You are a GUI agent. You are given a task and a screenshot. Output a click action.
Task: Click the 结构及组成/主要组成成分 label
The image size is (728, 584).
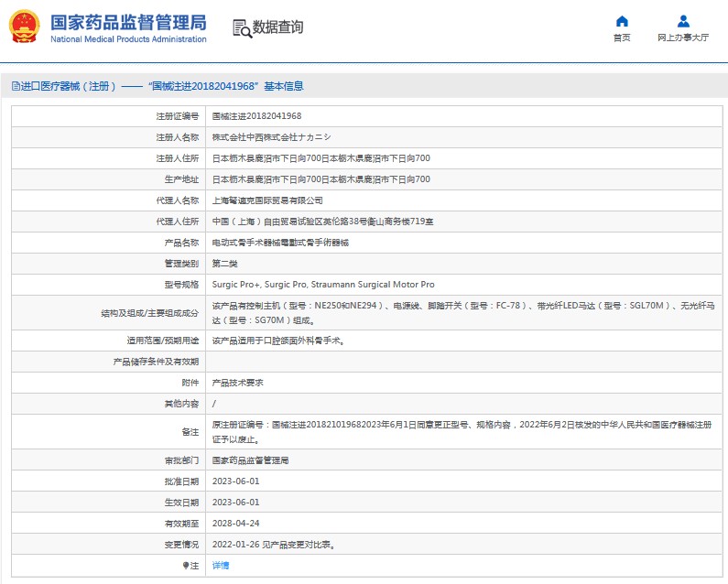[x=149, y=313]
